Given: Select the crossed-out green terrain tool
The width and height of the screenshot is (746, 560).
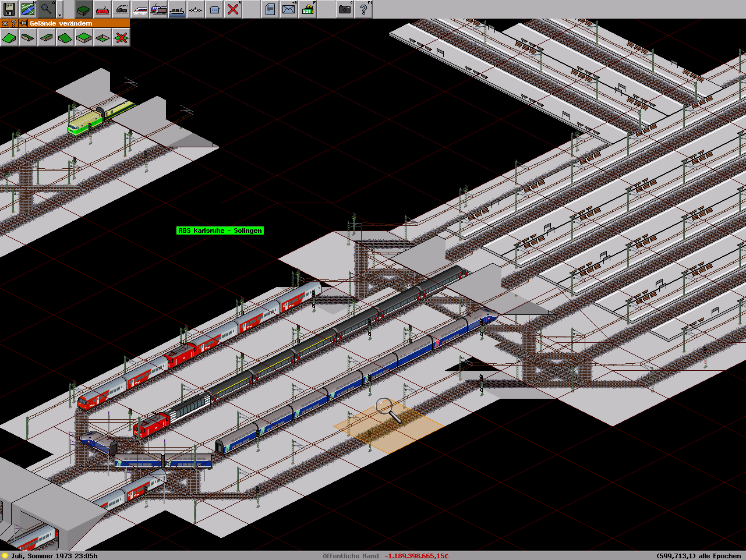Looking at the screenshot, I should (121, 38).
